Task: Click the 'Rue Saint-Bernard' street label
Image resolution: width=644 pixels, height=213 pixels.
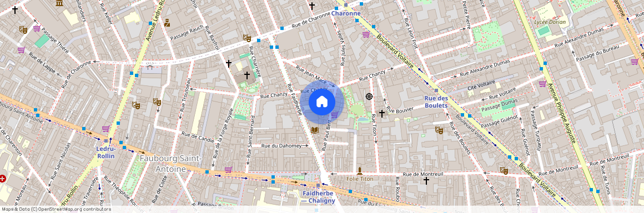Action: [x=250, y=136]
